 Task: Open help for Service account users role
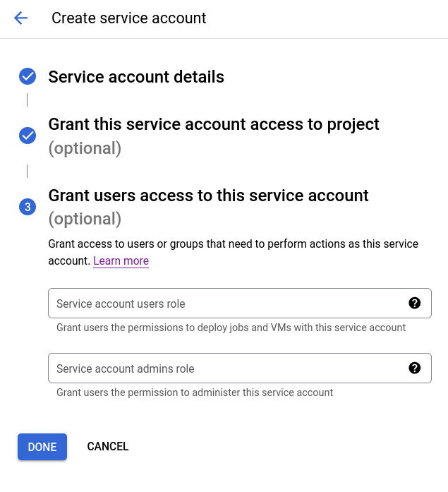(x=415, y=303)
